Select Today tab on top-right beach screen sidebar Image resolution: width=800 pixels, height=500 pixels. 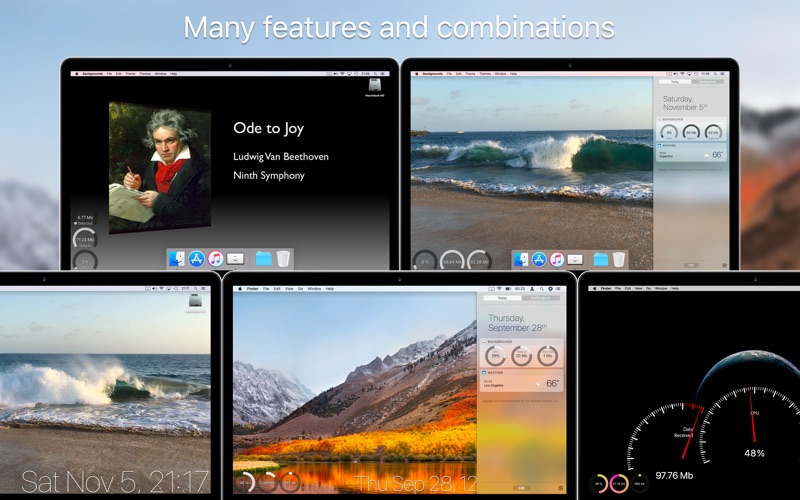pyautogui.click(x=675, y=82)
